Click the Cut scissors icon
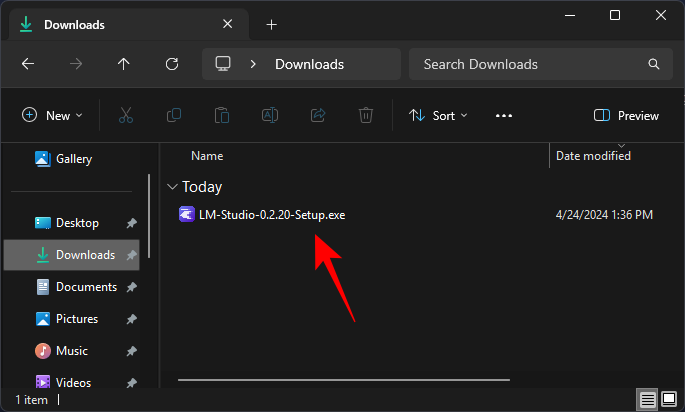Image resolution: width=685 pixels, height=412 pixels. pos(126,115)
